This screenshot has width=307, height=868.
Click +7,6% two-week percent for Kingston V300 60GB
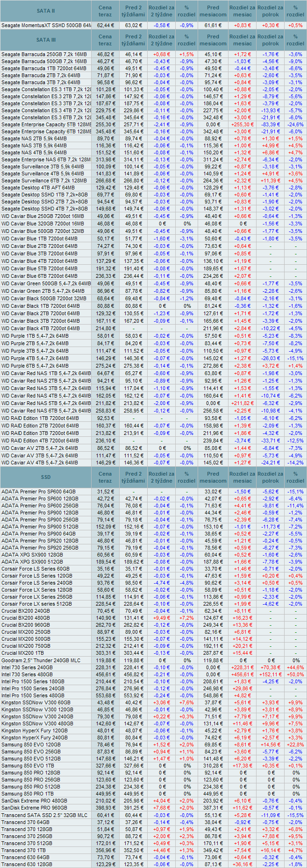coord(186,703)
